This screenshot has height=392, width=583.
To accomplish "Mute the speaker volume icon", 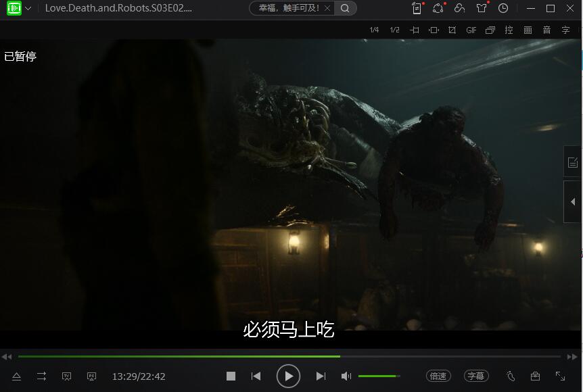I will pyautogui.click(x=346, y=376).
